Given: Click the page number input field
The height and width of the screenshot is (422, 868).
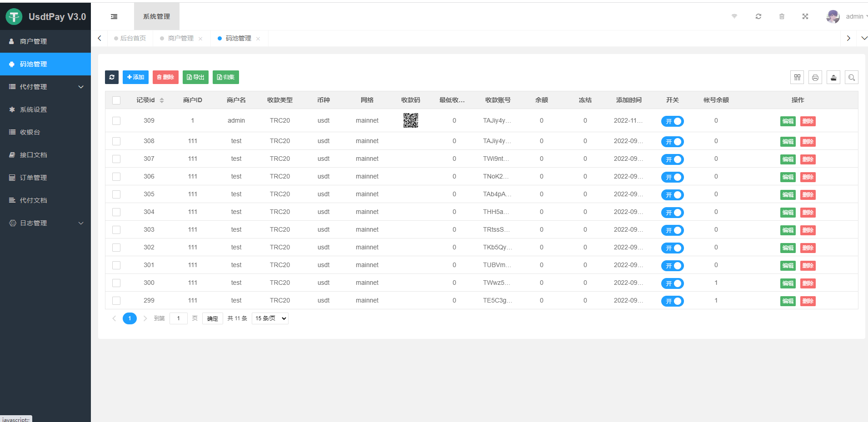Looking at the screenshot, I should [178, 318].
